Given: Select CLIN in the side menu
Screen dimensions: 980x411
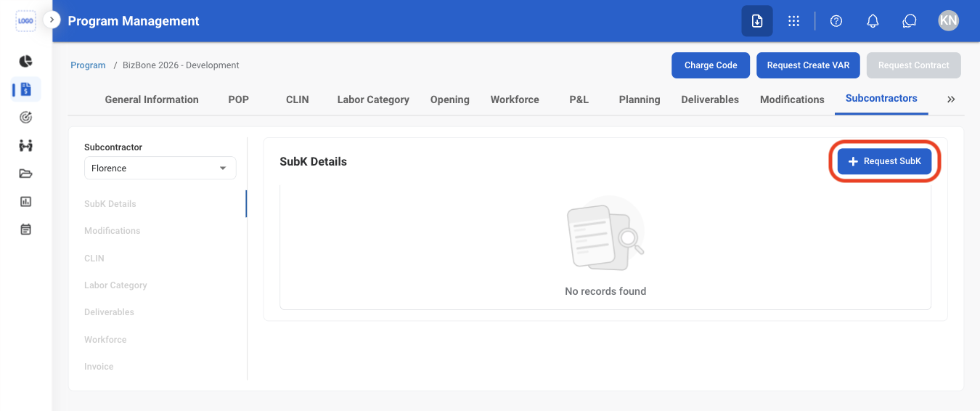Looking at the screenshot, I should pyautogui.click(x=94, y=259).
